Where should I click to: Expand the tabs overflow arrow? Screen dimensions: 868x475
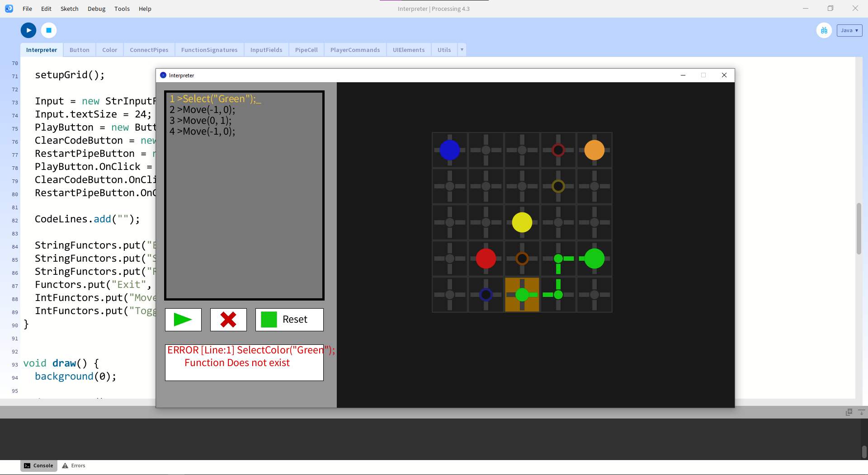tap(462, 50)
